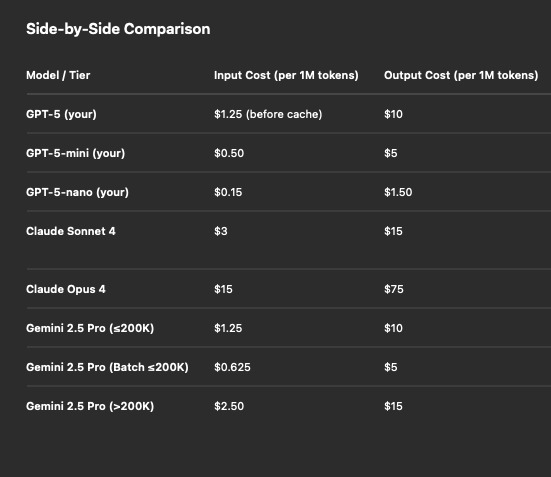The width and height of the screenshot is (551, 477).
Task: Click the Output Cost column header
Action: [461, 75]
